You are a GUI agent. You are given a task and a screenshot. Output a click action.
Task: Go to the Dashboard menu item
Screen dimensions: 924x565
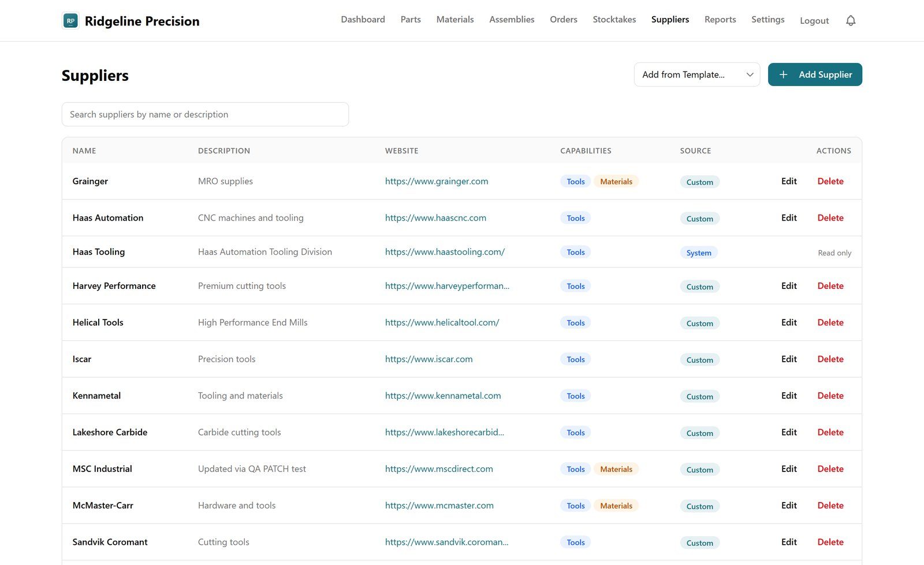click(x=363, y=20)
